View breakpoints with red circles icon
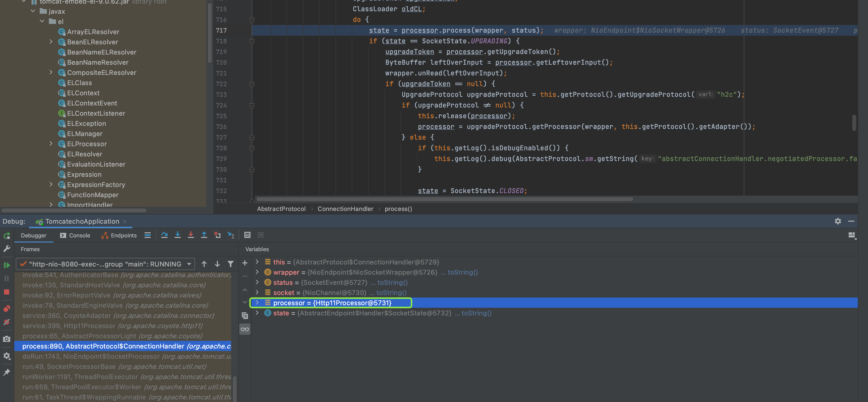Viewport: 868px width, 402px height. click(7, 309)
